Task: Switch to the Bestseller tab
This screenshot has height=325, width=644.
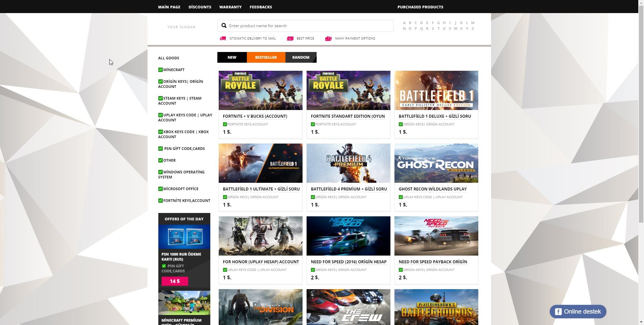Action: 266,57
